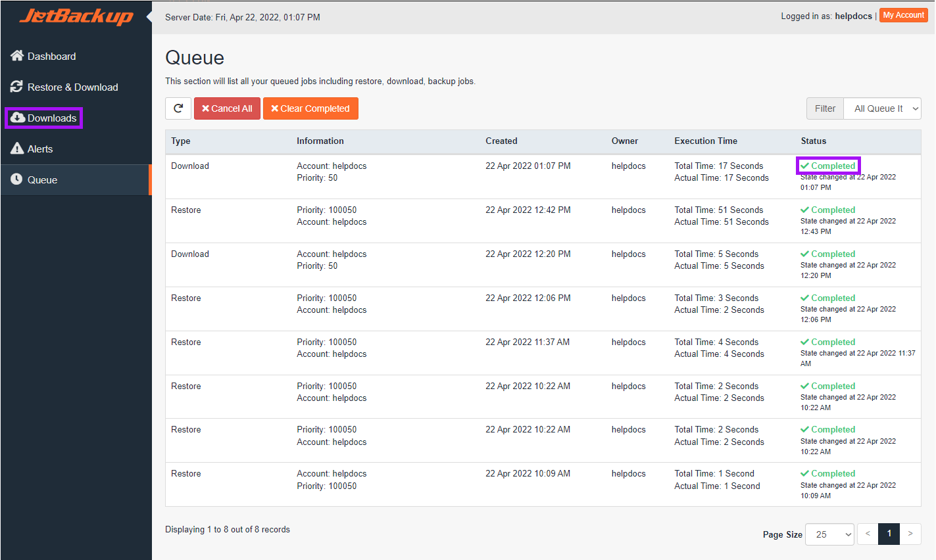Image resolution: width=936 pixels, height=560 pixels.
Task: Click the Information column header
Action: (320, 141)
